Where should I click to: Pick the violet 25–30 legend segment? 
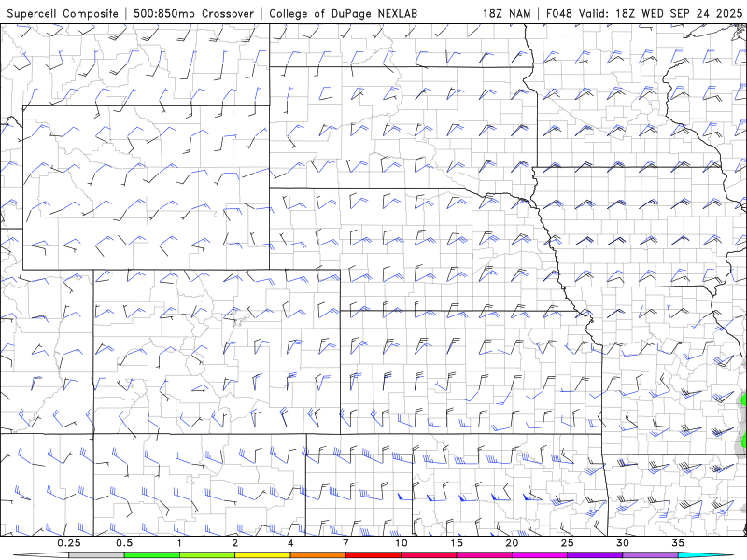(595, 555)
